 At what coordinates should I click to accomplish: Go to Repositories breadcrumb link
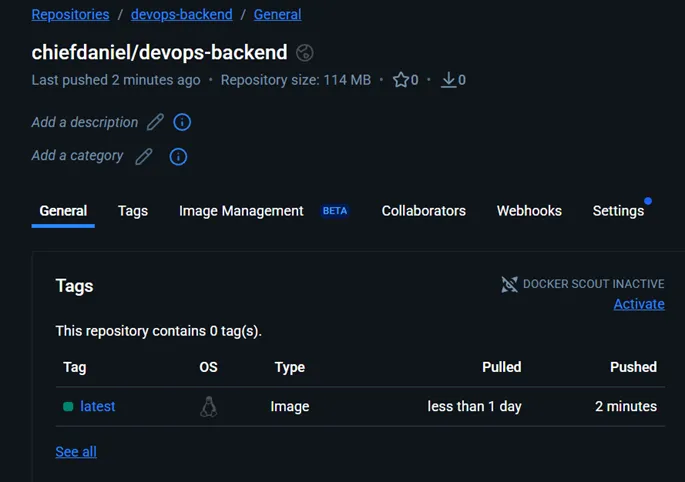(x=70, y=14)
